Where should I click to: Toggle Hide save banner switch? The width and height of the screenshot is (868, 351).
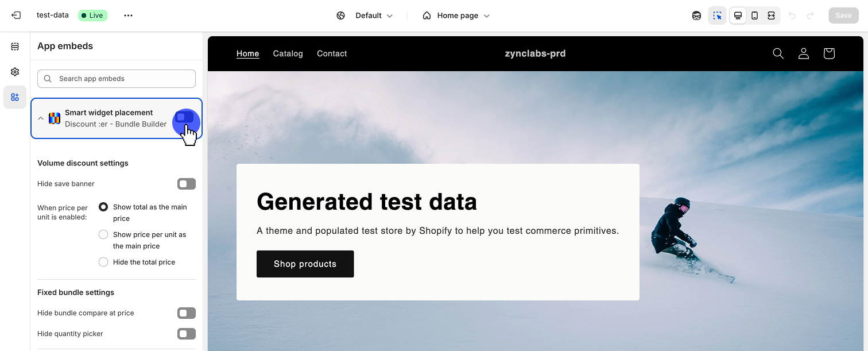(186, 184)
